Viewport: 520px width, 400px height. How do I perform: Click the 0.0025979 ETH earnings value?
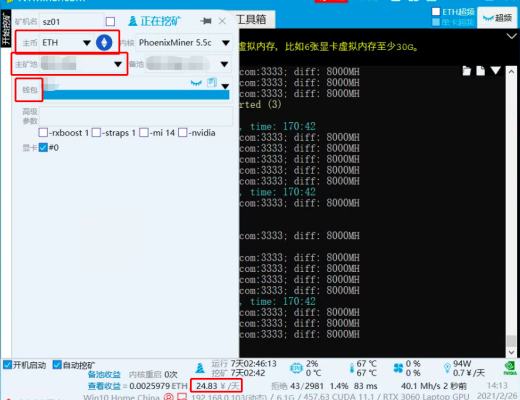point(158,386)
